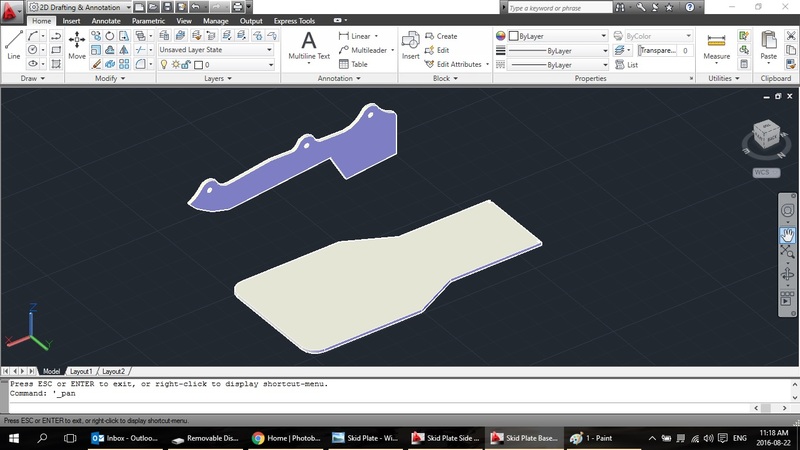Click the Insert block icon
The image size is (800, 450).
tap(410, 45)
